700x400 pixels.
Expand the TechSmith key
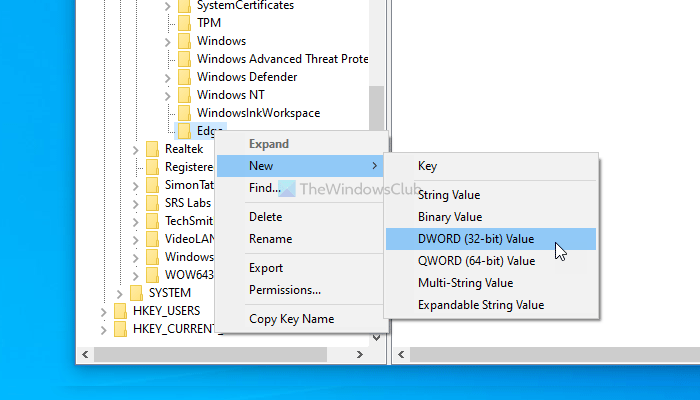coord(136,222)
